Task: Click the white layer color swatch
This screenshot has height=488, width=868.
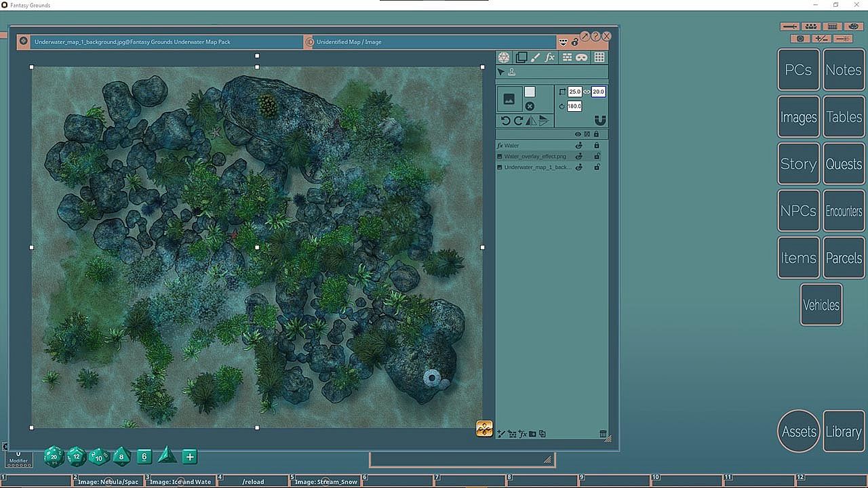Action: [530, 92]
